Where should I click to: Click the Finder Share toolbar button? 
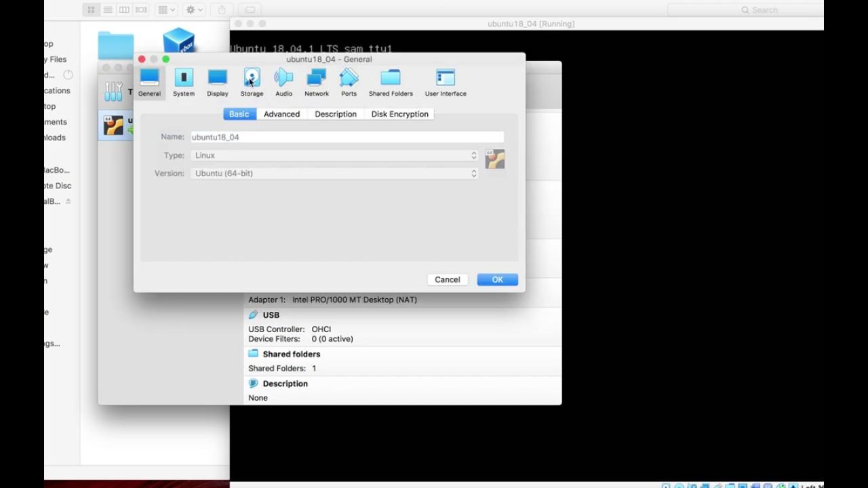pos(222,9)
